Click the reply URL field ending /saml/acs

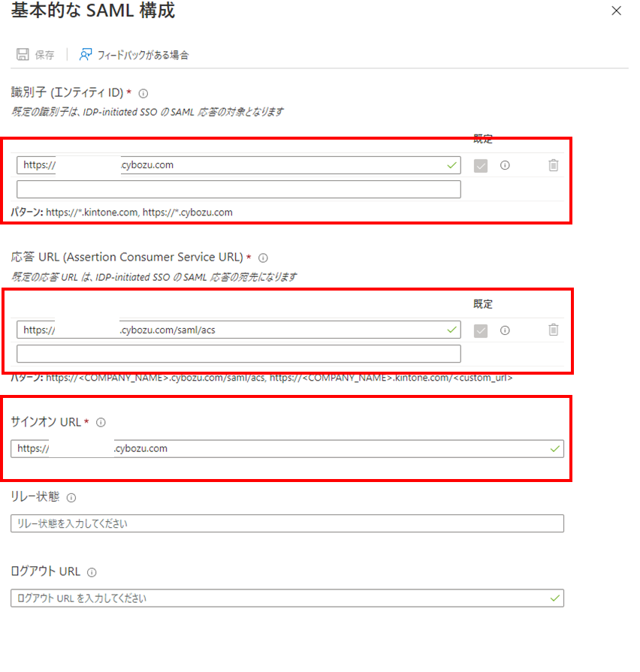point(238,330)
